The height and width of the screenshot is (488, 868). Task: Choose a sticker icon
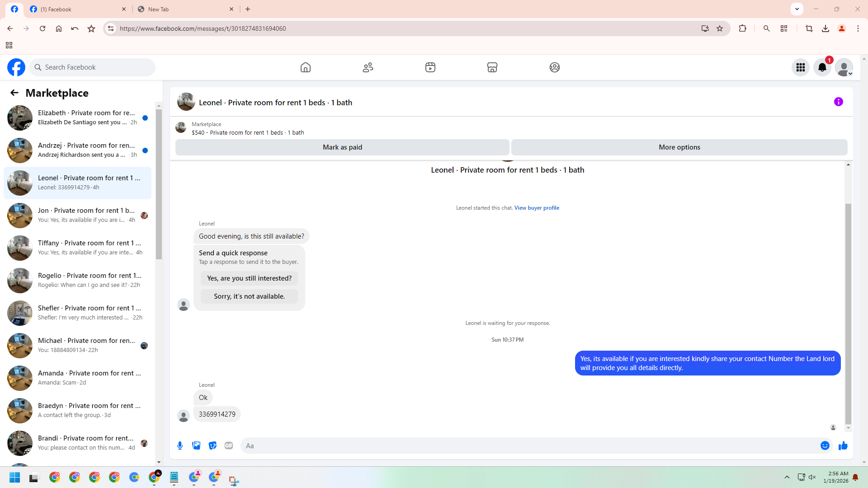(212, 446)
